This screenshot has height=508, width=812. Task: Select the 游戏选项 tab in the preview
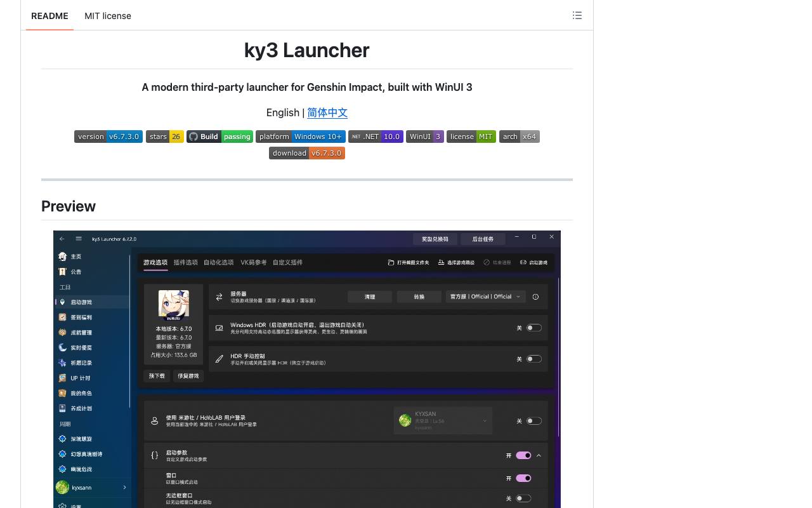(x=155, y=262)
